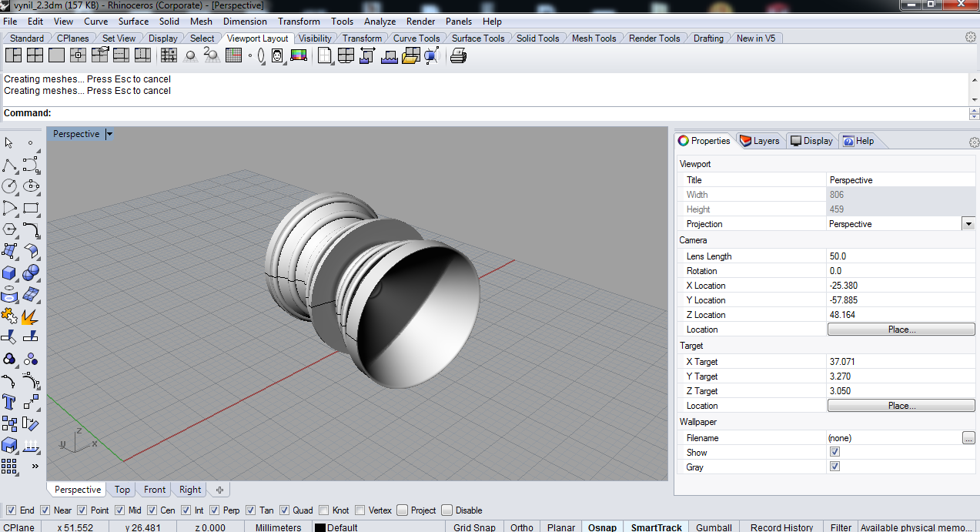Click Camera Location Place button
The width and height of the screenshot is (980, 532).
(x=901, y=330)
